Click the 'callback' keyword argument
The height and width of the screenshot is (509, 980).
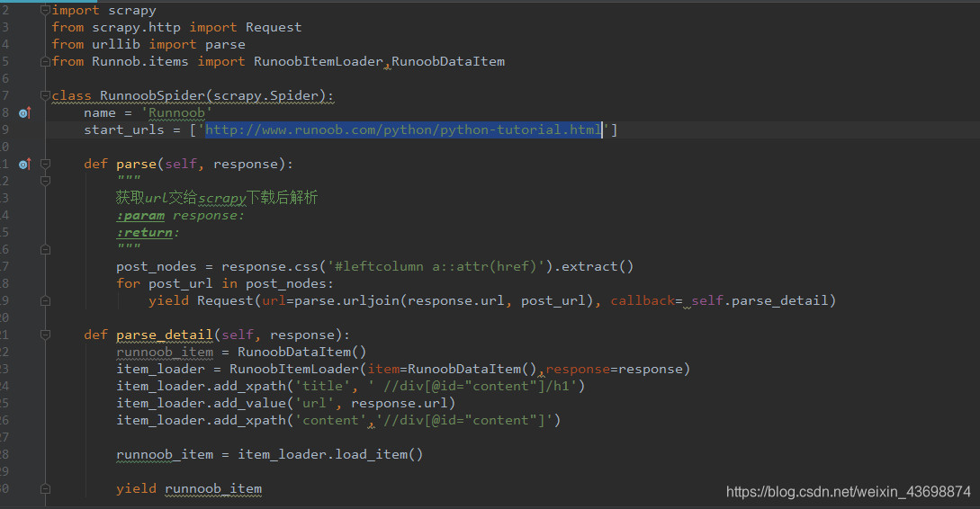(643, 300)
